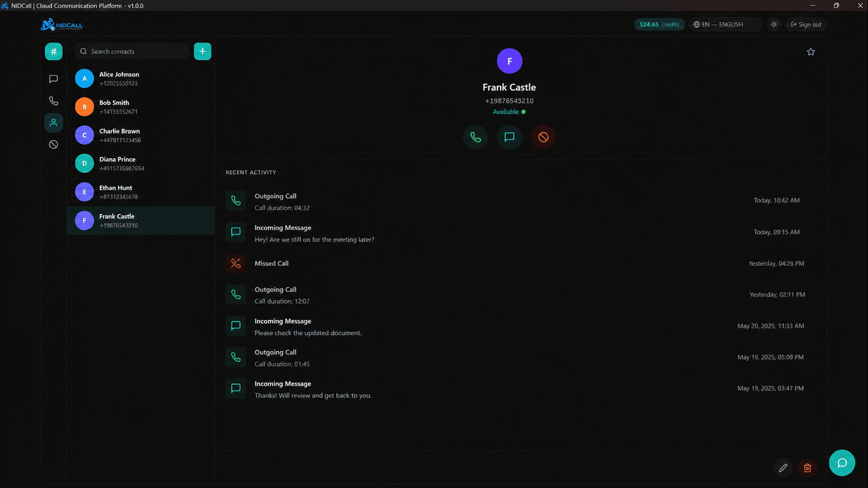
Task: Open the calls sidebar phone icon
Action: point(53,101)
